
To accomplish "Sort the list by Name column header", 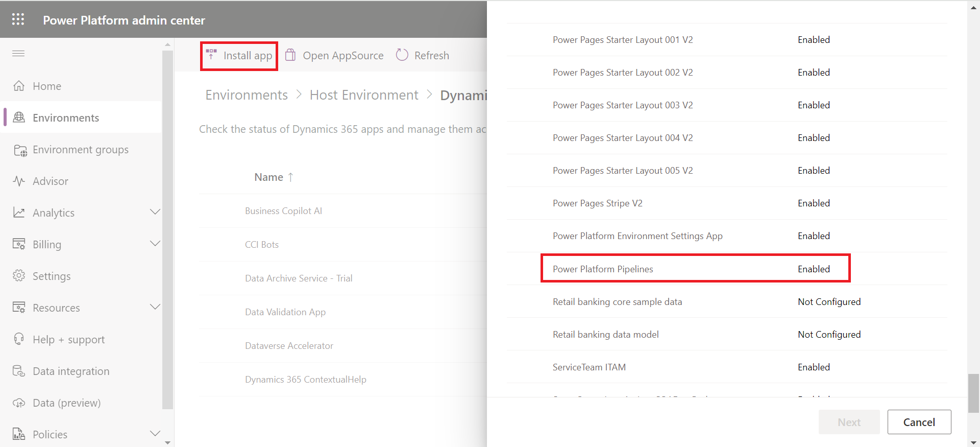I will [269, 177].
